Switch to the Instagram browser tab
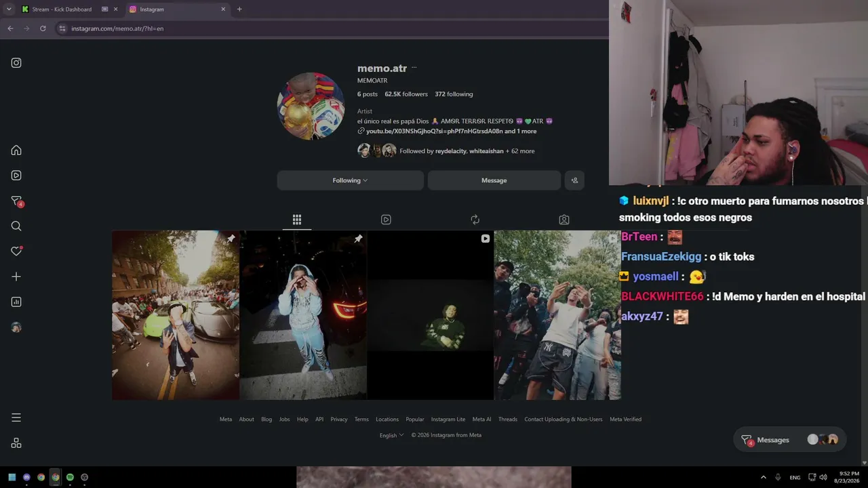This screenshot has height=488, width=868. click(x=178, y=9)
